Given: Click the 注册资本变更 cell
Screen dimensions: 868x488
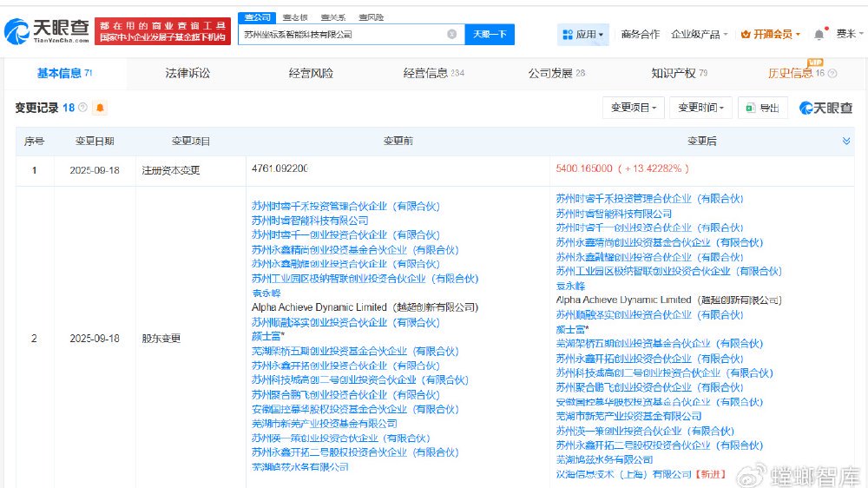Looking at the screenshot, I should [170, 170].
